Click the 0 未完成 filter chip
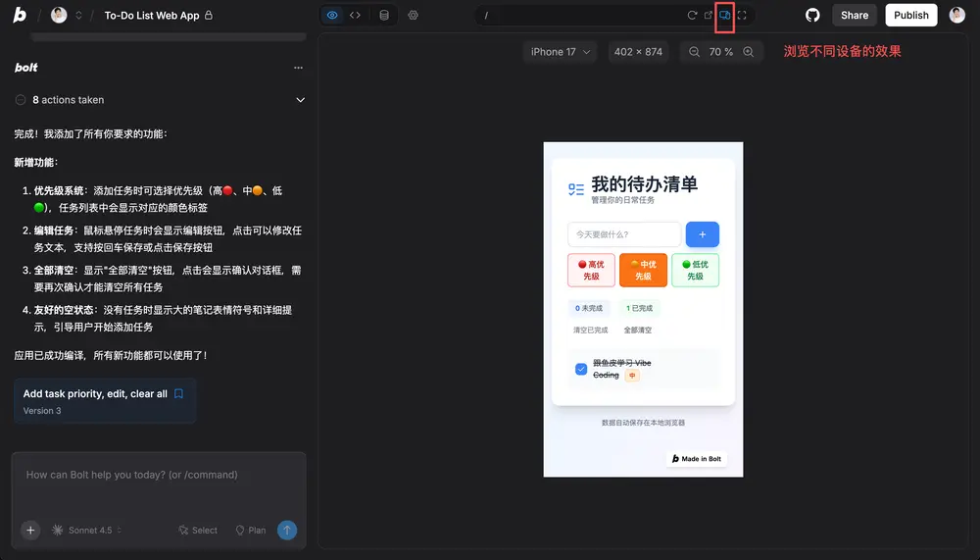This screenshot has height=560, width=980. 589,308
